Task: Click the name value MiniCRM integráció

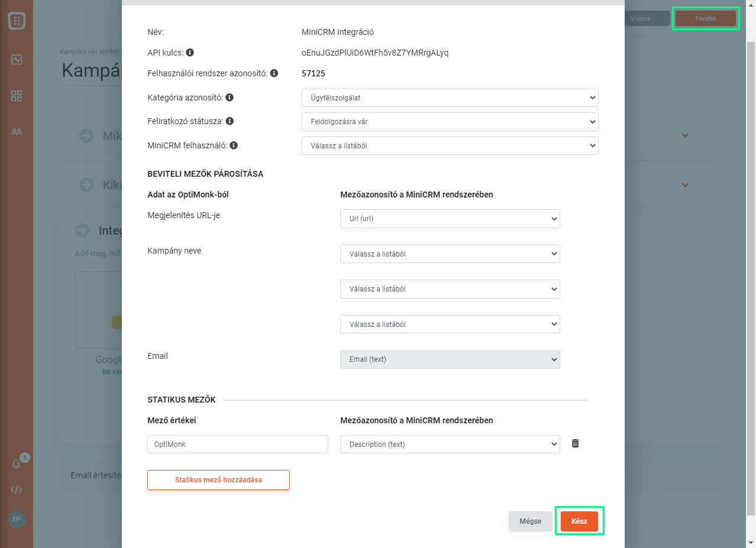Action: click(x=338, y=32)
